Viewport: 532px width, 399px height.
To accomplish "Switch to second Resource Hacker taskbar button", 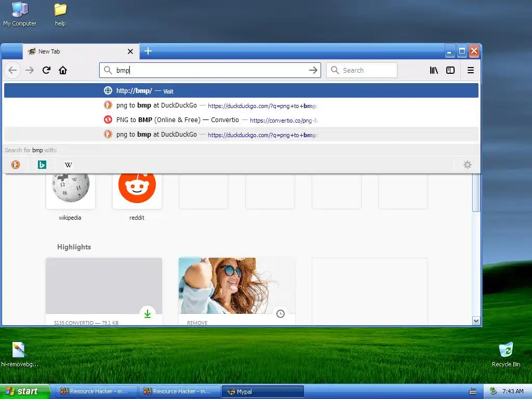I will point(180,392).
